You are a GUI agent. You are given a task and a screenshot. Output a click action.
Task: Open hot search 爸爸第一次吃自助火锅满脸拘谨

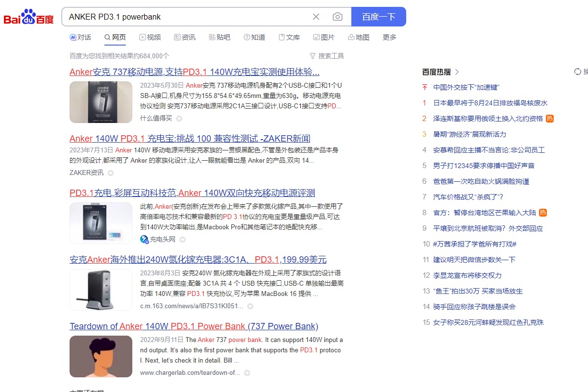pyautogui.click(x=481, y=181)
